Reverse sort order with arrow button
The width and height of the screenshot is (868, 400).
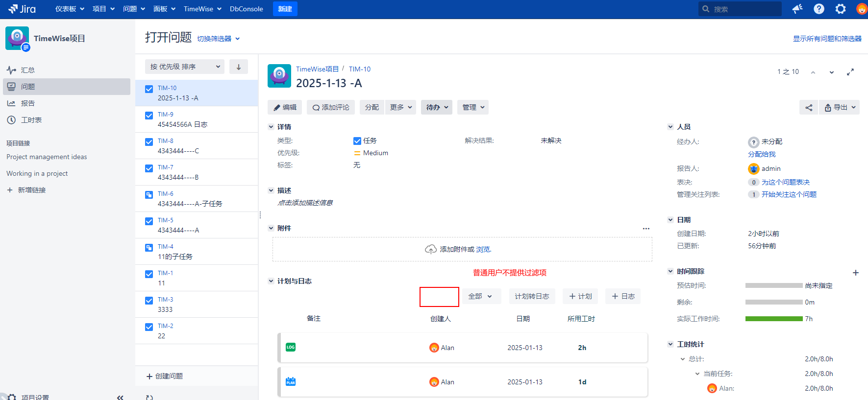point(239,67)
